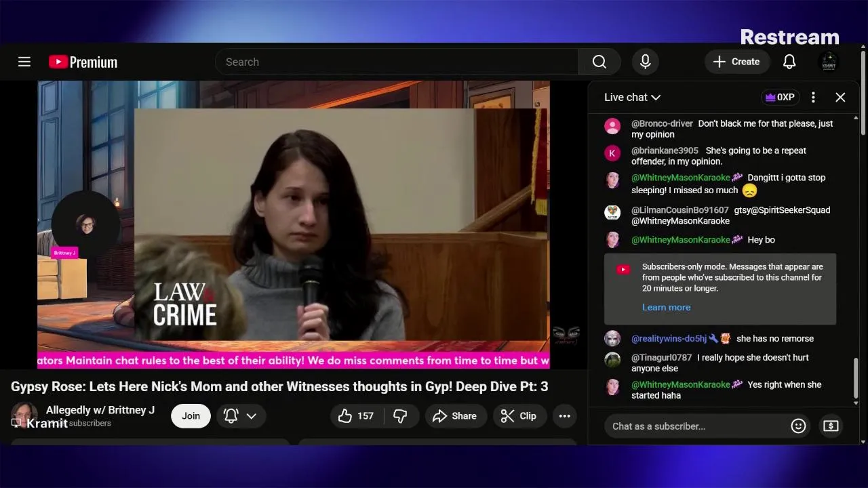868x488 pixels.
Task: Click the LilmanCousinBo91607 avatar
Action: click(x=612, y=213)
